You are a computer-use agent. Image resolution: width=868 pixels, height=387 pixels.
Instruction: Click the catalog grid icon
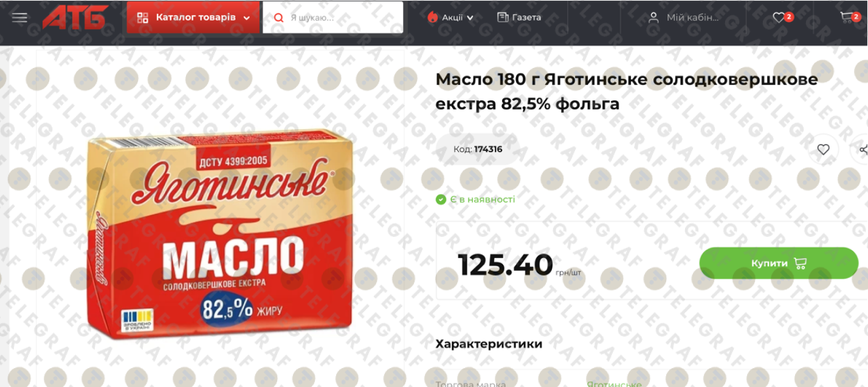[x=143, y=18]
